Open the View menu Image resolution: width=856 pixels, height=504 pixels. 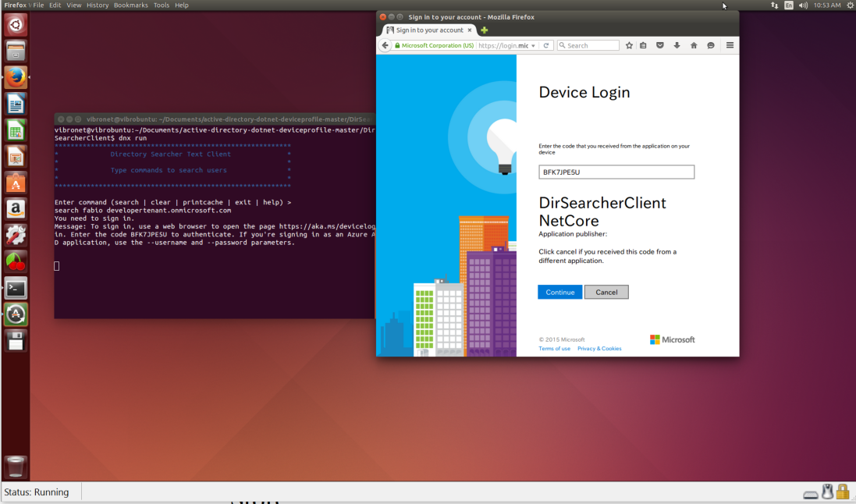tap(73, 5)
